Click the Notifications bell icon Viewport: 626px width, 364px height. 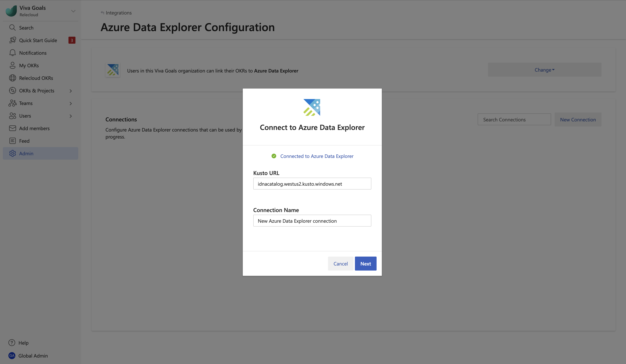point(12,53)
